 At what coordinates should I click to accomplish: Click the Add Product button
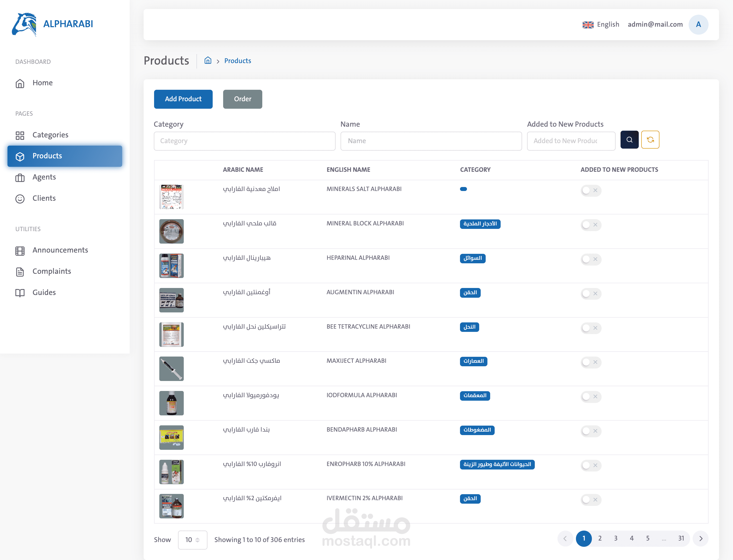click(x=183, y=99)
